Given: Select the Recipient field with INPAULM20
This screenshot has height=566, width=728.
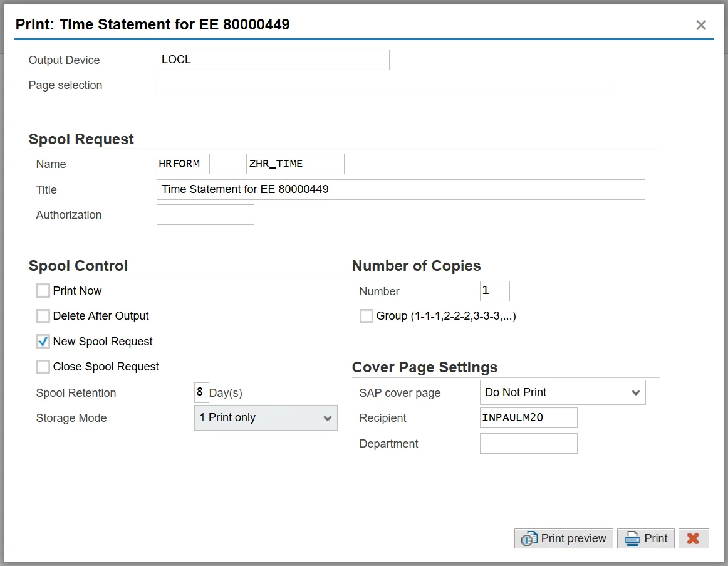Looking at the screenshot, I should 528,418.
